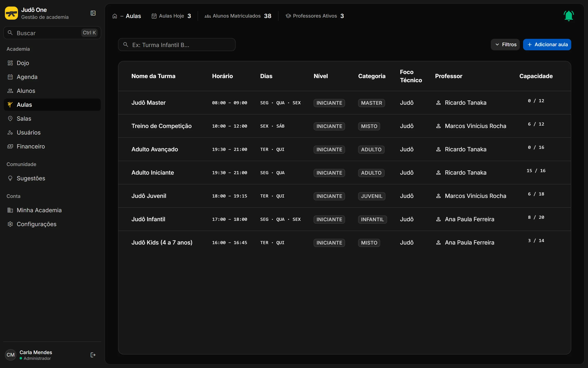Go to Agenda in sidebar
588x368 pixels.
pos(52,77)
